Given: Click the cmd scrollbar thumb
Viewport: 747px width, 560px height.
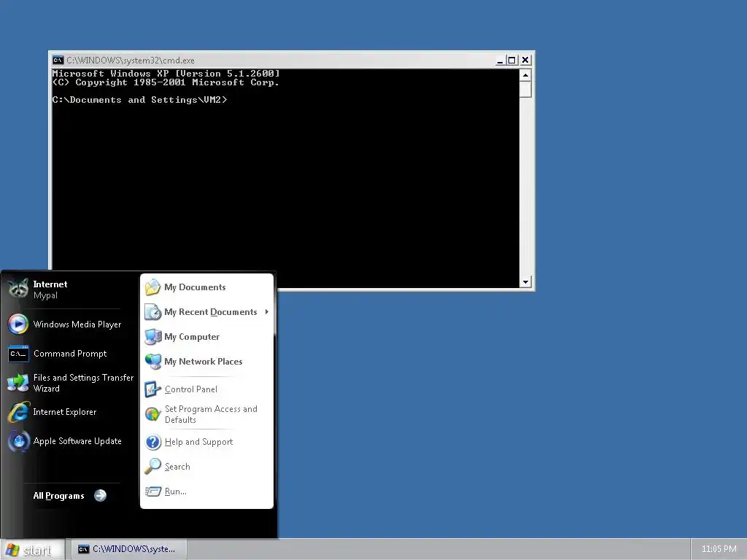Looking at the screenshot, I should (525, 89).
